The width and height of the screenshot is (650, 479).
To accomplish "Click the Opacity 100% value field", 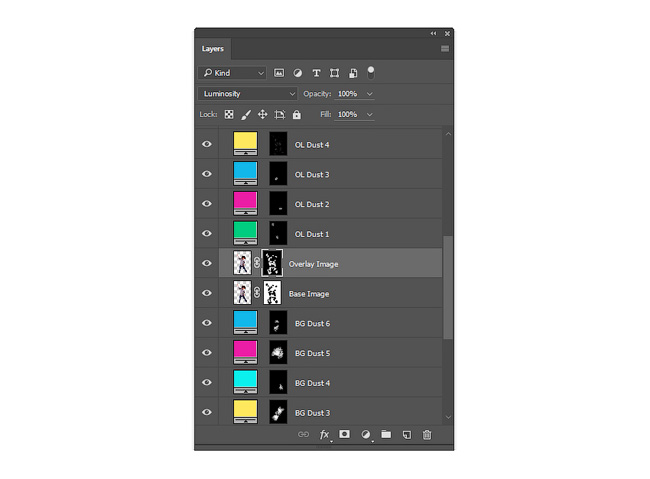I will (x=348, y=94).
